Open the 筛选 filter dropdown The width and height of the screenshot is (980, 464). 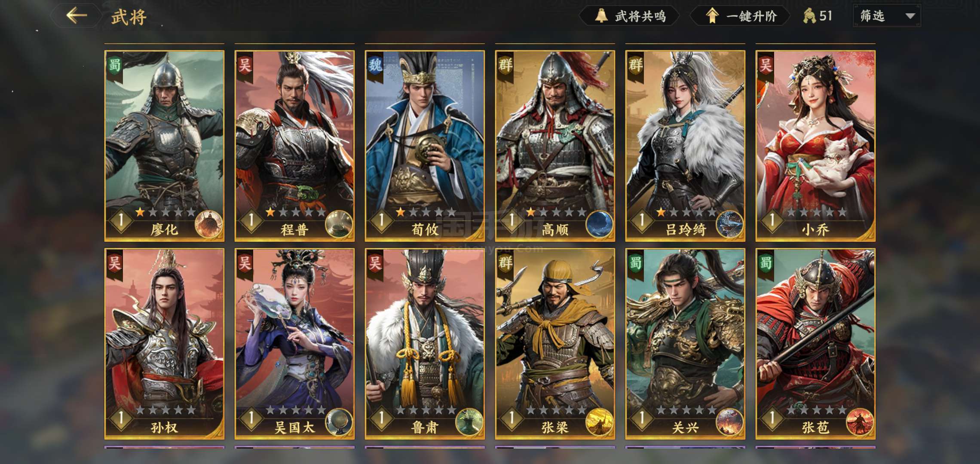point(887,16)
